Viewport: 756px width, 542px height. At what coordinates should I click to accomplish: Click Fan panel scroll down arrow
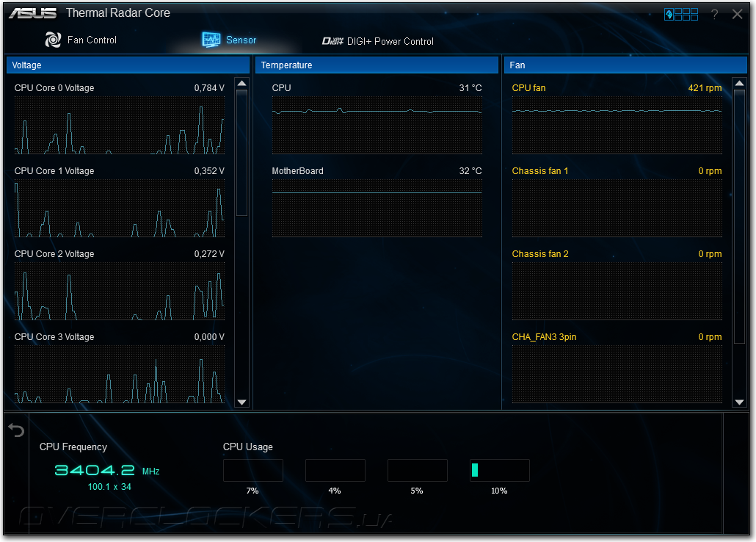[x=739, y=402]
